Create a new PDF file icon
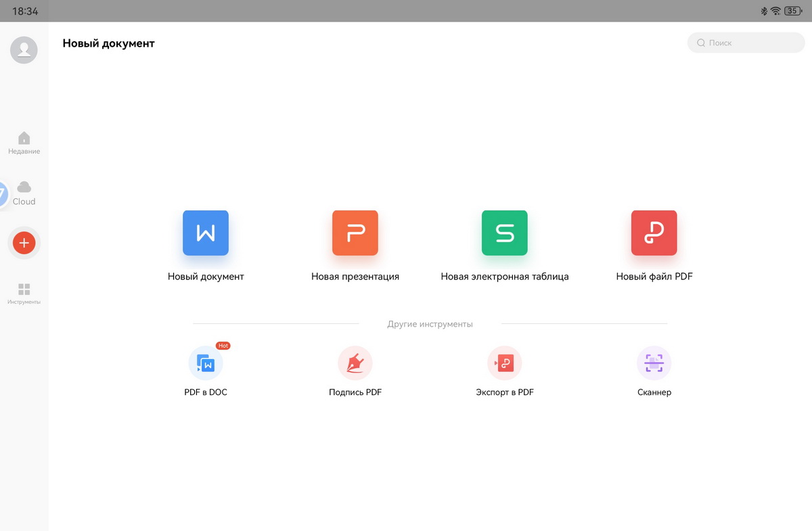Screen dimensions: 812x531 pos(654,233)
